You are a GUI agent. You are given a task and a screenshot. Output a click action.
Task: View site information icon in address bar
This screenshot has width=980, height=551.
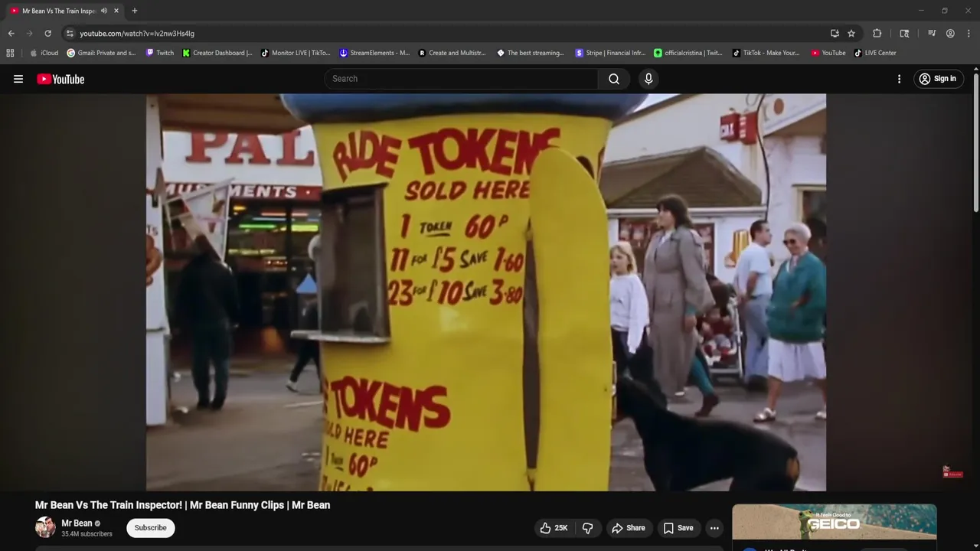70,34
